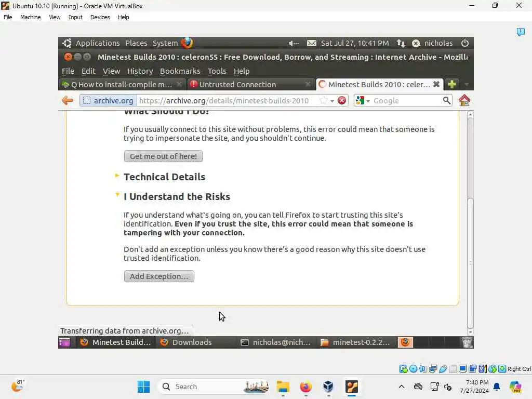
Task: Click the Windows notification bell icon
Action: point(497,387)
